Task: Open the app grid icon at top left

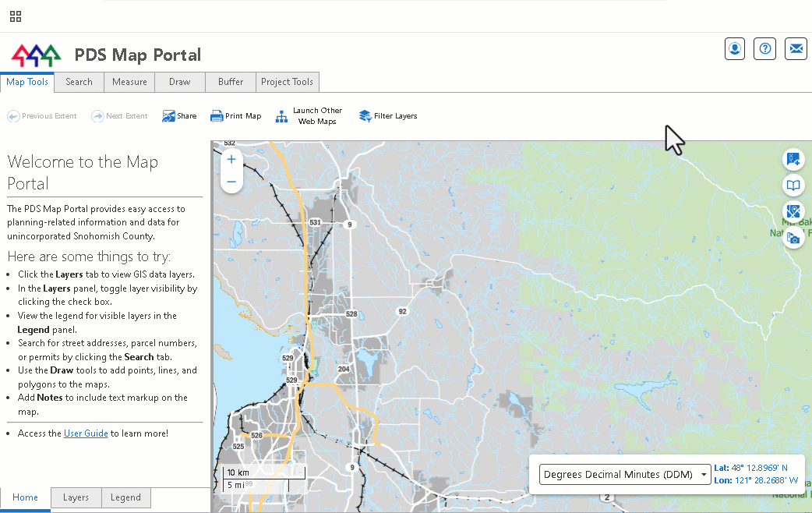Action: coord(16,16)
